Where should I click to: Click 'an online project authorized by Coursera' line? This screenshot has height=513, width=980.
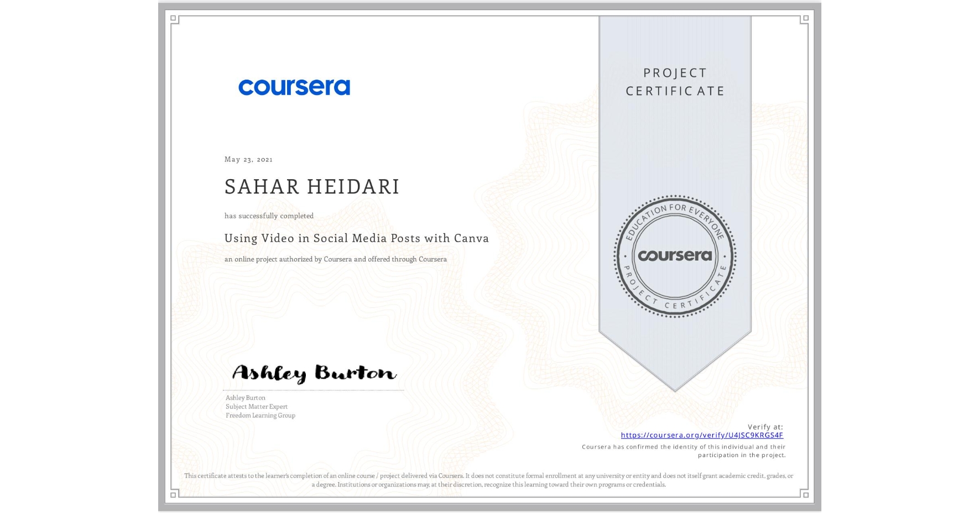[335, 259]
